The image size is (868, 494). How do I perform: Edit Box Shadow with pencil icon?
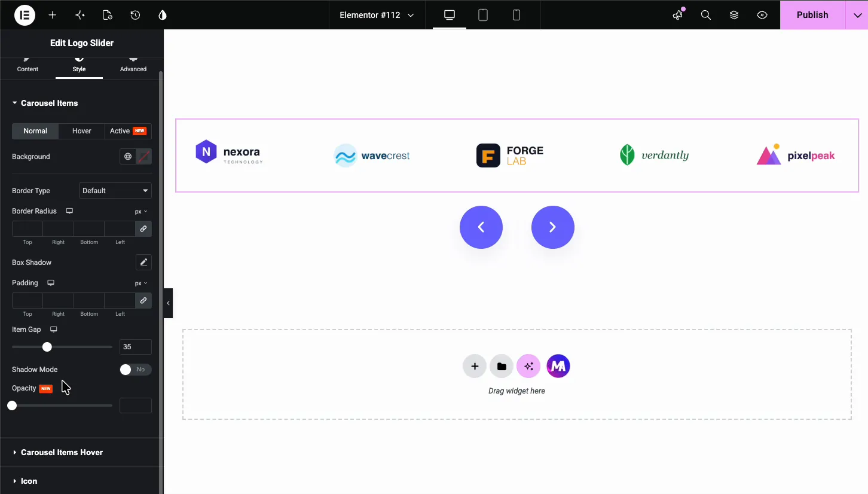coord(143,262)
